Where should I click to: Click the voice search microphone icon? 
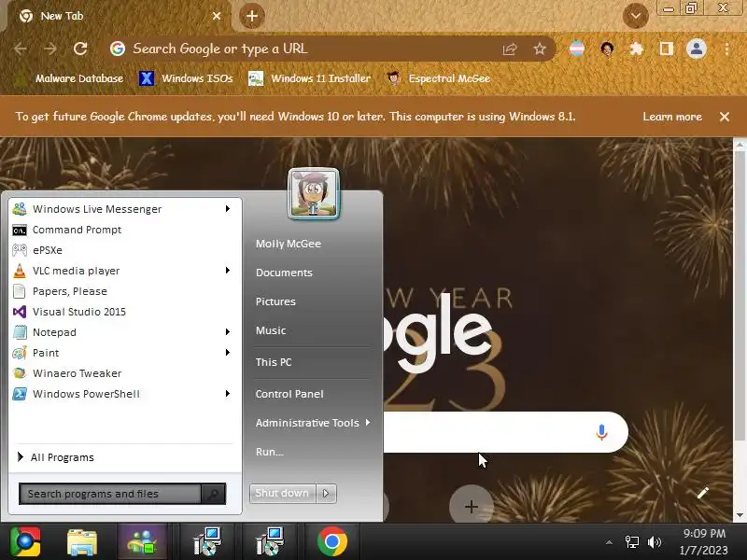click(x=601, y=432)
